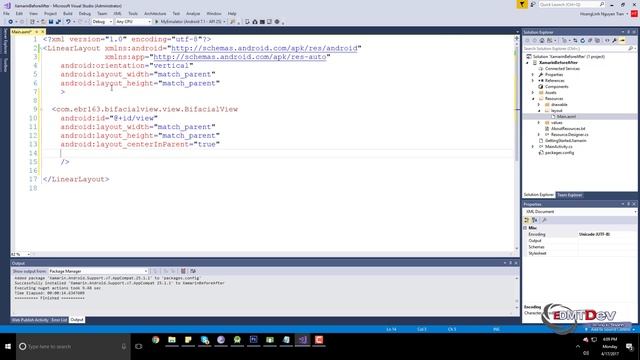Image resolution: width=640 pixels, height=360 pixels.
Task: Click the Android SDK Manager toolbar icon
Action: [255, 22]
